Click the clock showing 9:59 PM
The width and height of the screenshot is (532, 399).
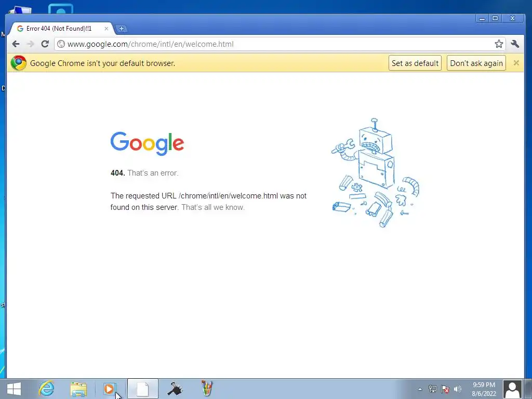484,389
